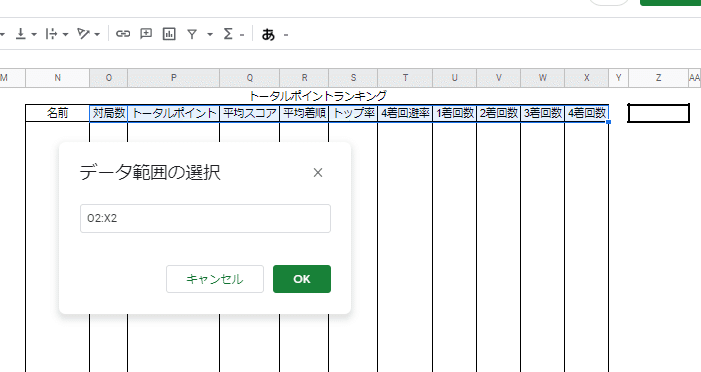Click the トータルポイントランキング title cell
The height and width of the screenshot is (372, 701).
(317, 96)
